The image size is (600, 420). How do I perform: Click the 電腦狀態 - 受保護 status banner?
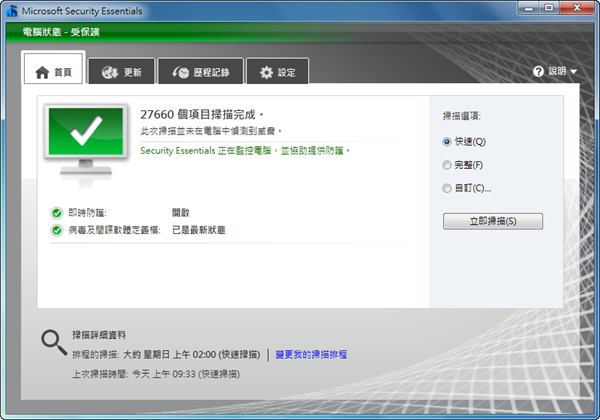61,32
